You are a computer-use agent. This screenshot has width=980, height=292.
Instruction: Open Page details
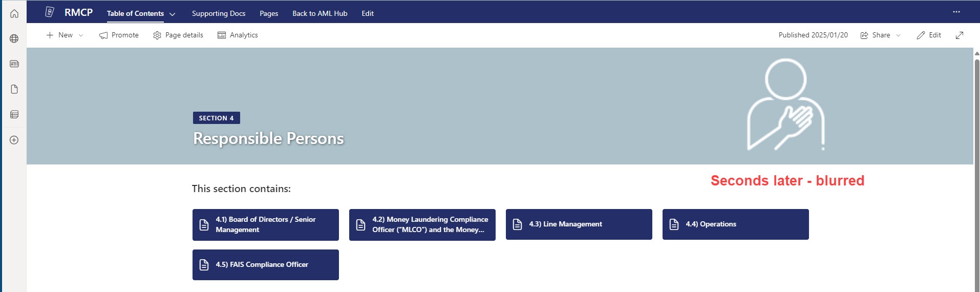click(x=178, y=35)
